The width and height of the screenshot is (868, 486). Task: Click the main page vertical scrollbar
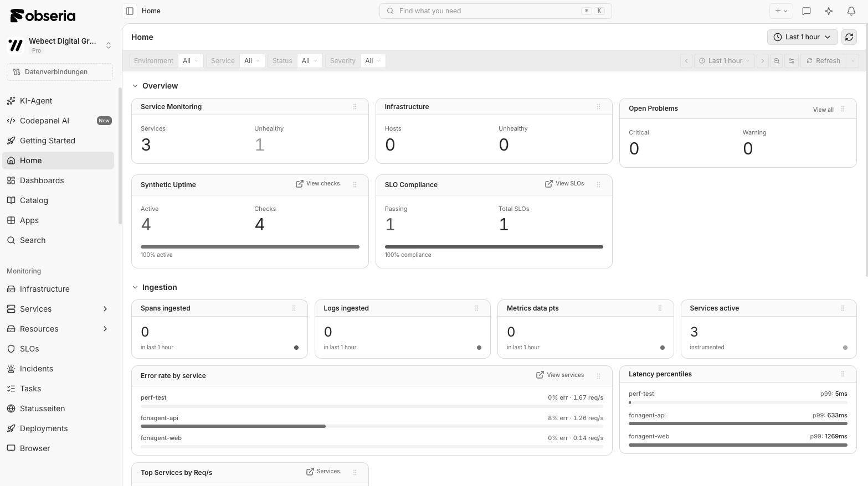click(866, 149)
